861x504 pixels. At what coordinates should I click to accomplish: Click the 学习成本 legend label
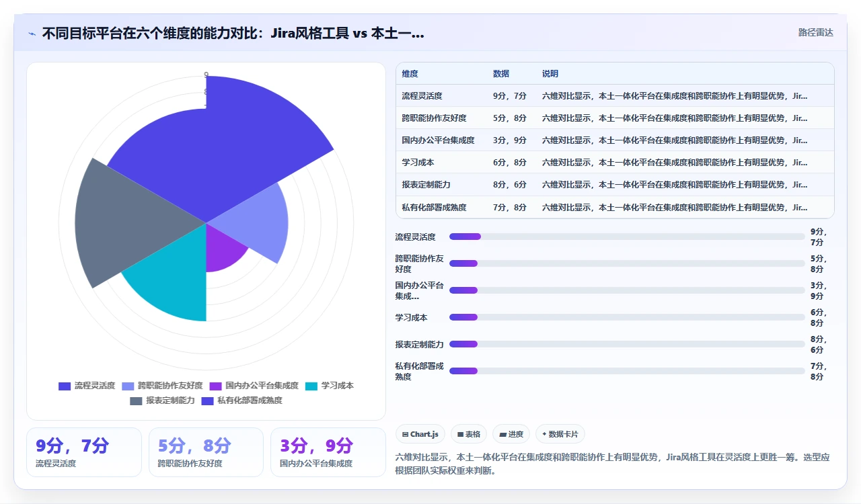click(x=338, y=386)
